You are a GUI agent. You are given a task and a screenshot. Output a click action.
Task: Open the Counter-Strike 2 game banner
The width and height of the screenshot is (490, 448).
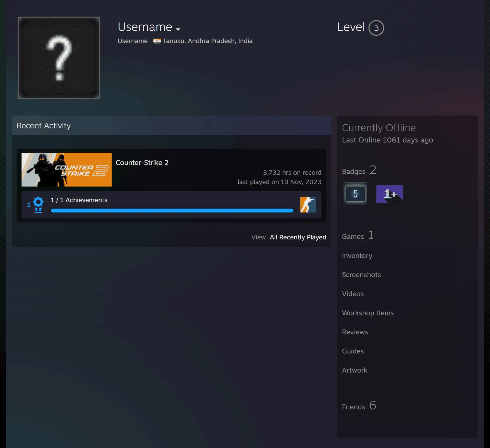click(67, 170)
